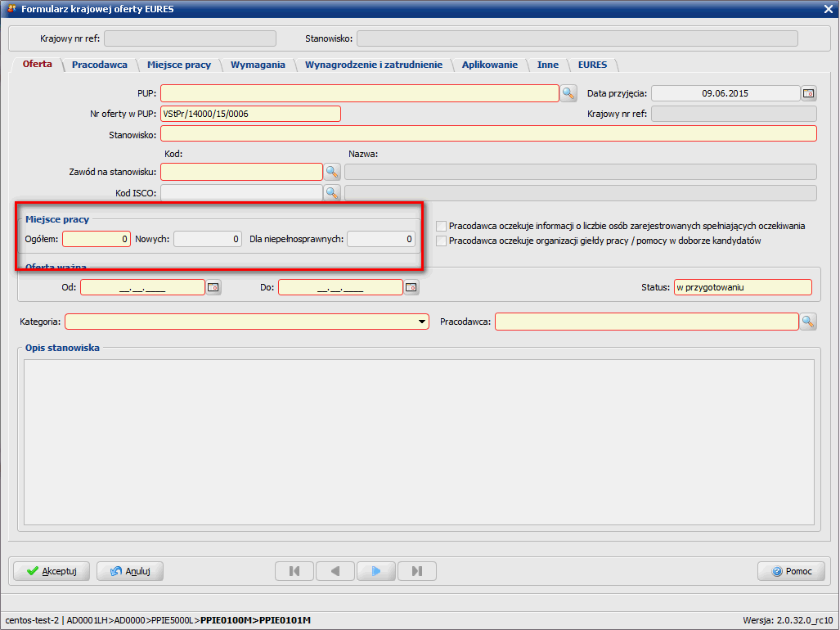The image size is (840, 630).
Task: Click the Pracodawca input field
Action: point(647,322)
